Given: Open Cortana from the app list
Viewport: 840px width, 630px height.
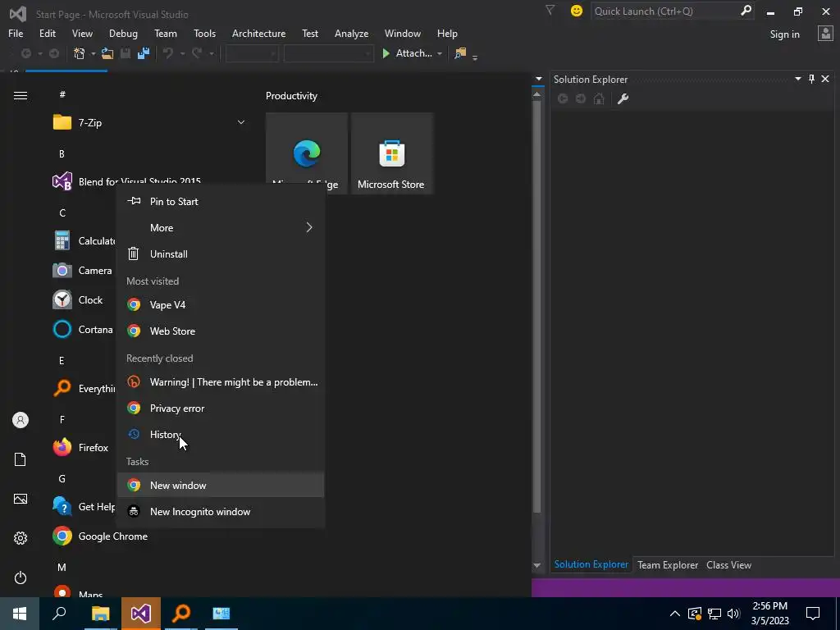Looking at the screenshot, I should [83, 330].
